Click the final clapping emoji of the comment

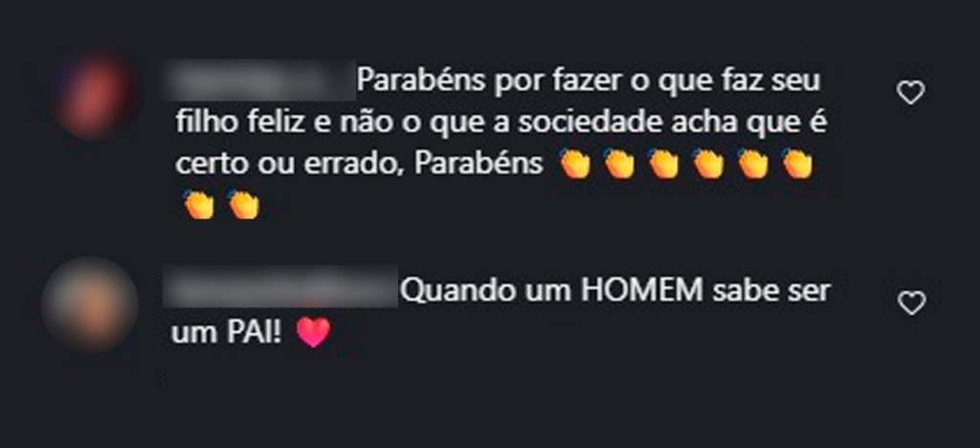[244, 204]
